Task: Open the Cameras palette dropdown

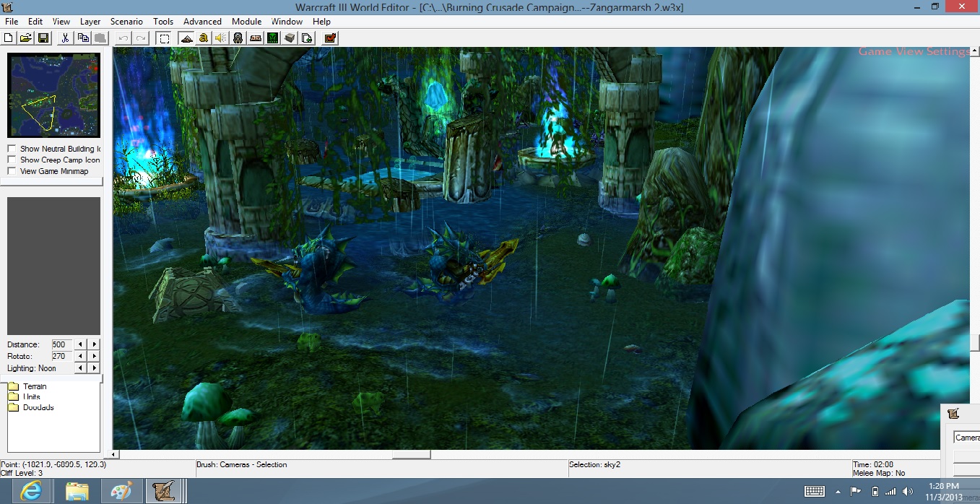Action: coord(967,438)
